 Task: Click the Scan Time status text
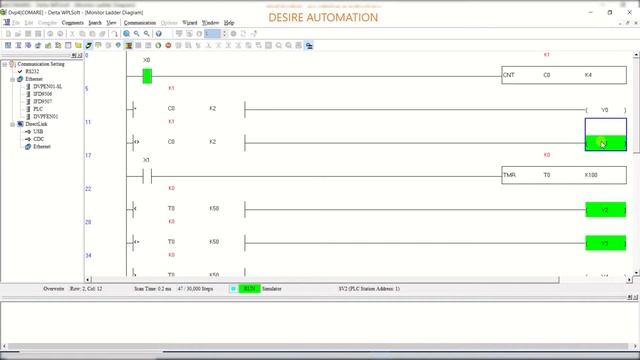point(153,289)
